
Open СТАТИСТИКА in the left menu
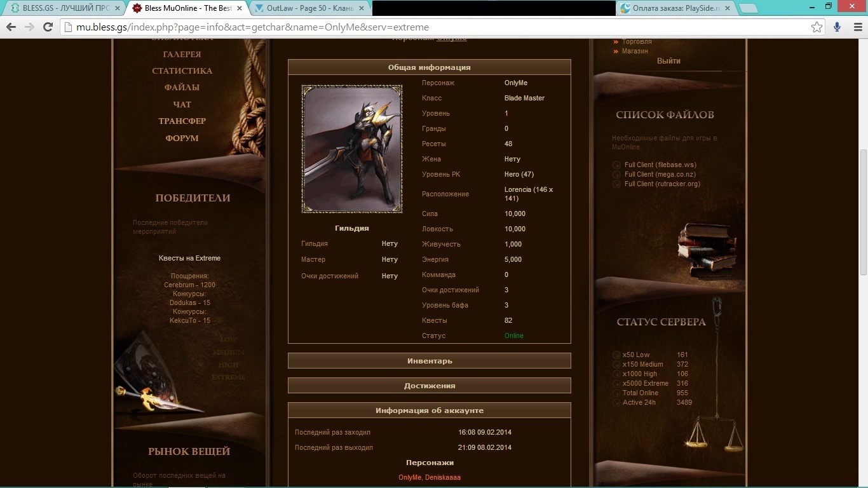point(182,71)
